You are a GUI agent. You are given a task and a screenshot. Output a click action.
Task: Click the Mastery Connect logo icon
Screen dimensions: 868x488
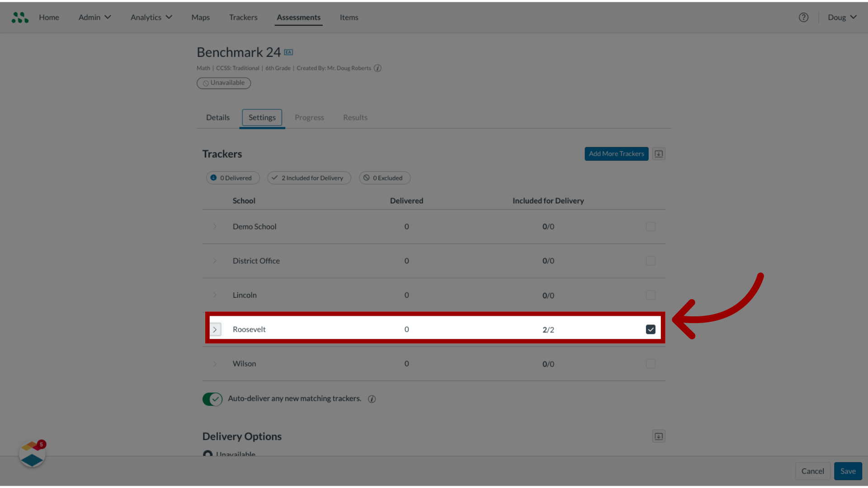(x=20, y=17)
